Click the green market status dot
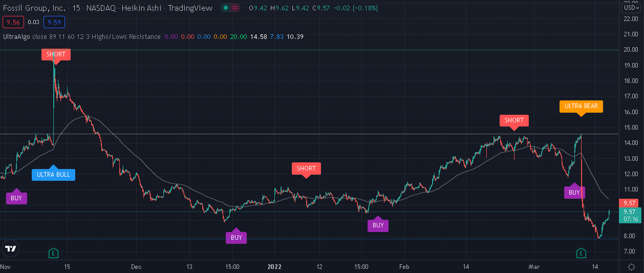Screen dimensions: 644x273 [227, 9]
